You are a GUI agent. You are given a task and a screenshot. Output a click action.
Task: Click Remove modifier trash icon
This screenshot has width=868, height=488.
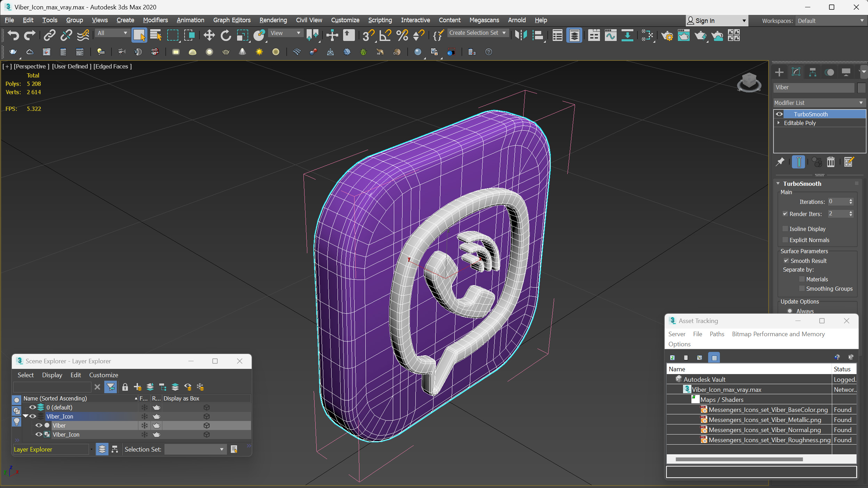coord(831,162)
